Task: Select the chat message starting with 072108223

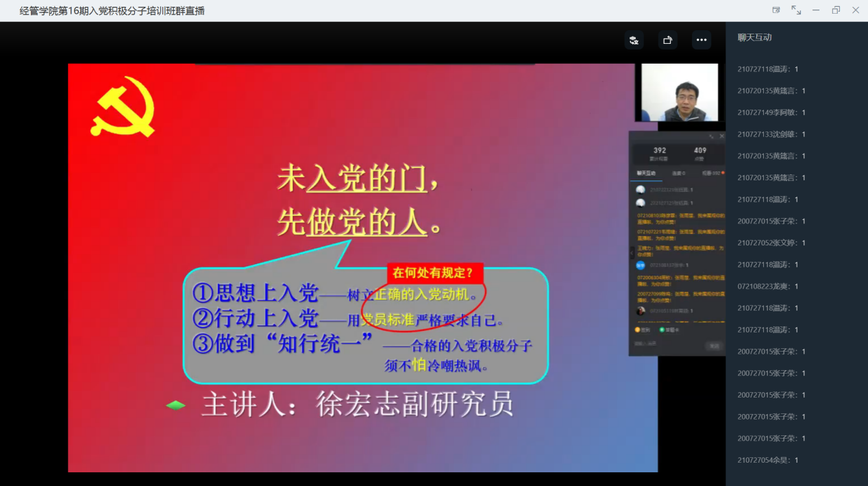Action: tap(767, 287)
